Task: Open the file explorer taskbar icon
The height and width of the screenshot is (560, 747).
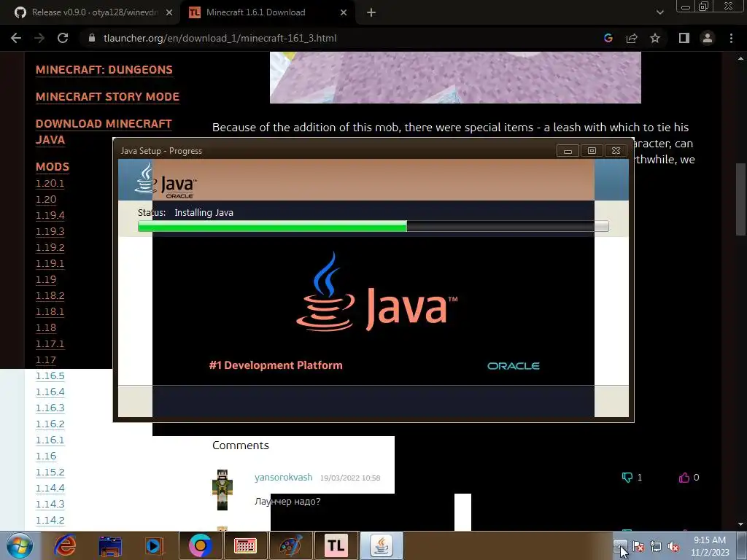Action: tap(110, 545)
